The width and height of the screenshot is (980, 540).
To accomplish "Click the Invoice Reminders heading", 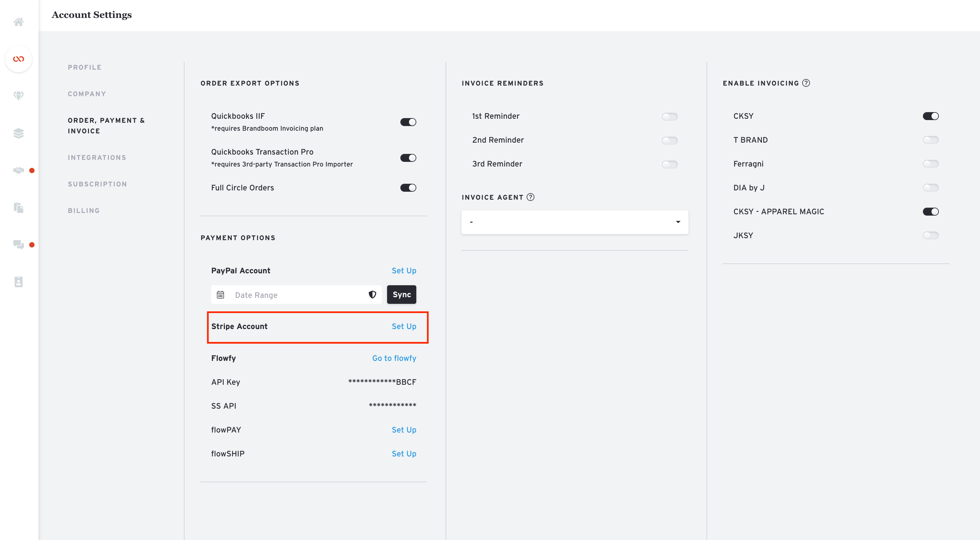I will [x=503, y=83].
